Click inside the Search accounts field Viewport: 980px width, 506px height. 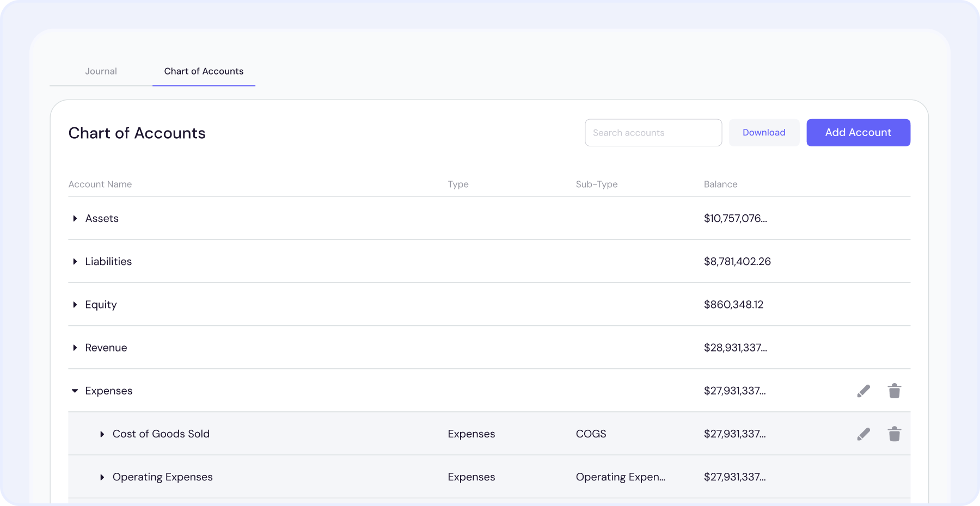pos(653,132)
